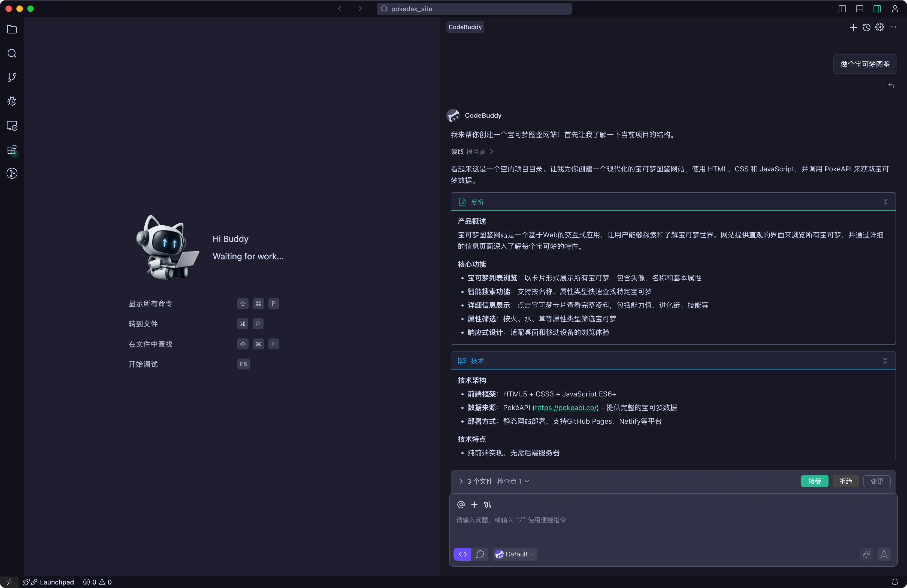This screenshot has width=907, height=588.
Task: Click the @ mention icon in chat input
Action: coord(461,505)
